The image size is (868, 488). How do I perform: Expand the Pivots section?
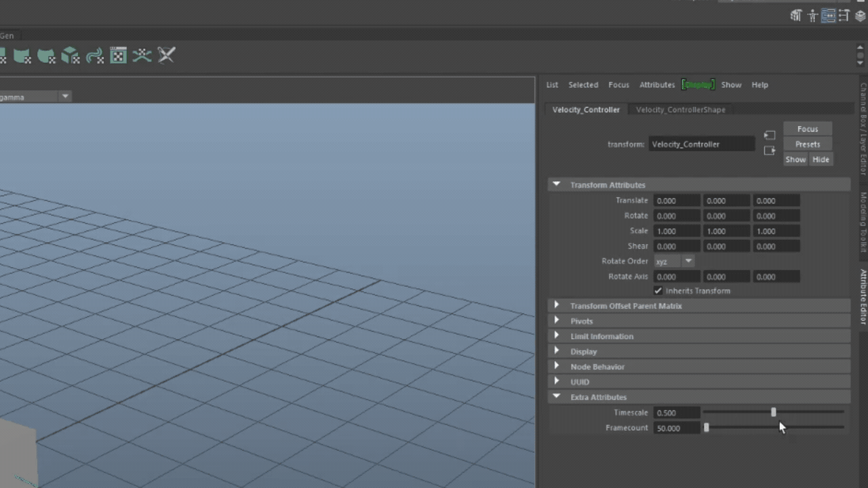(557, 321)
